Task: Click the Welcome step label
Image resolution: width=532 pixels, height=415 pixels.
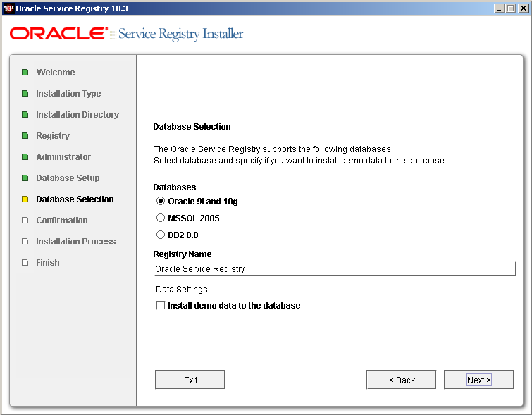Action: 56,73
